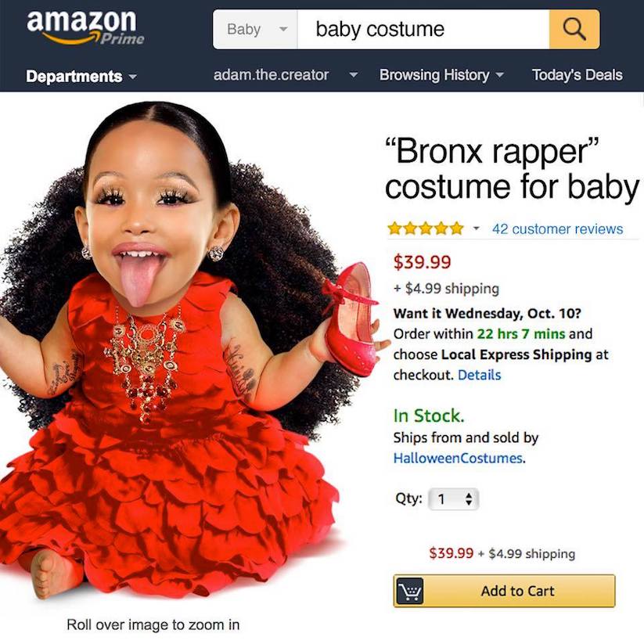This screenshot has width=644, height=644.
Task: Open the HalloweenCostumes seller link
Action: tap(458, 458)
